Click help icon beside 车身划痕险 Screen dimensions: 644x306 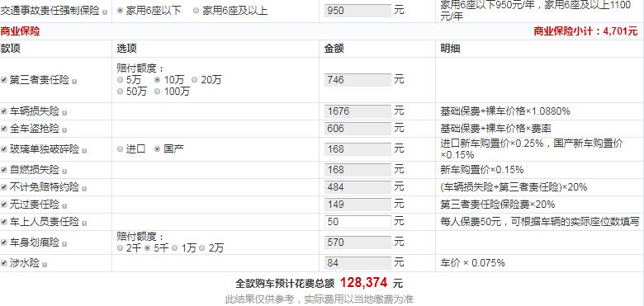tap(64, 243)
